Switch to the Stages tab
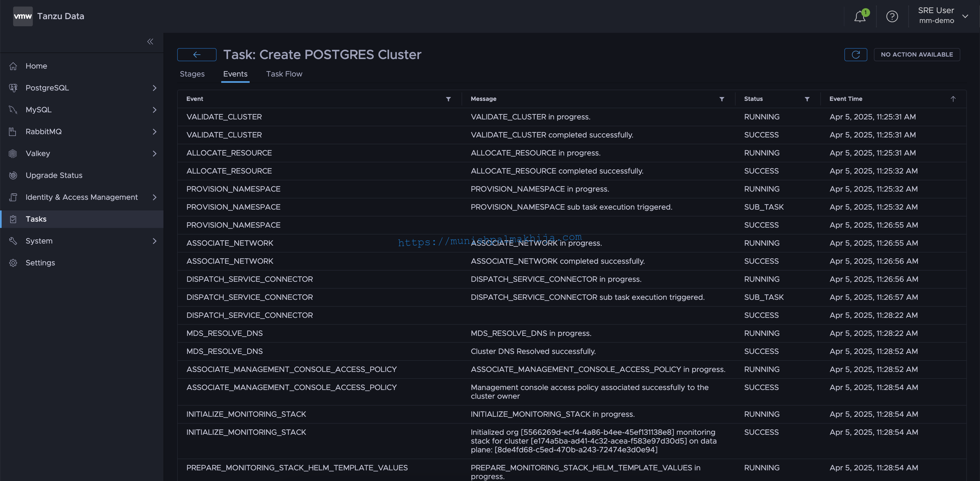The width and height of the screenshot is (980, 481). click(x=192, y=74)
